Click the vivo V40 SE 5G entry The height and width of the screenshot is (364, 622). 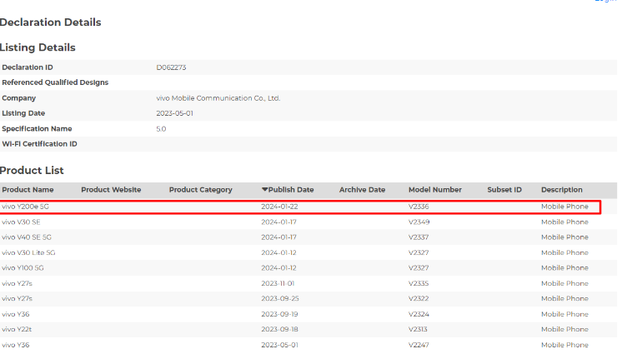click(27, 237)
